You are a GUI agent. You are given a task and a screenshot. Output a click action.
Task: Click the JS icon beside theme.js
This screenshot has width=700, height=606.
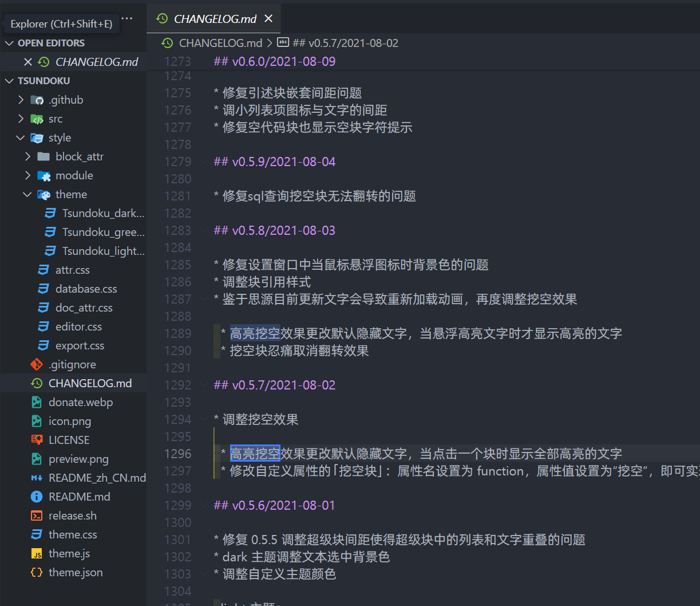tap(37, 553)
